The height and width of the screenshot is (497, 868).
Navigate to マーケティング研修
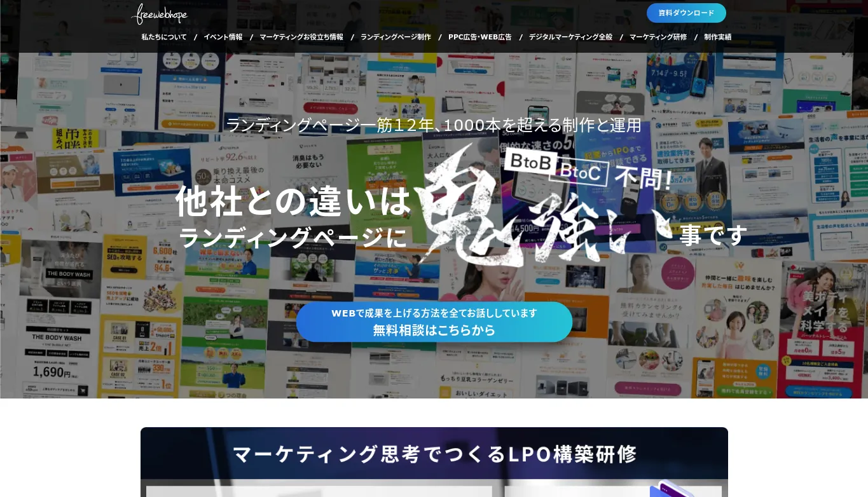[x=658, y=37]
